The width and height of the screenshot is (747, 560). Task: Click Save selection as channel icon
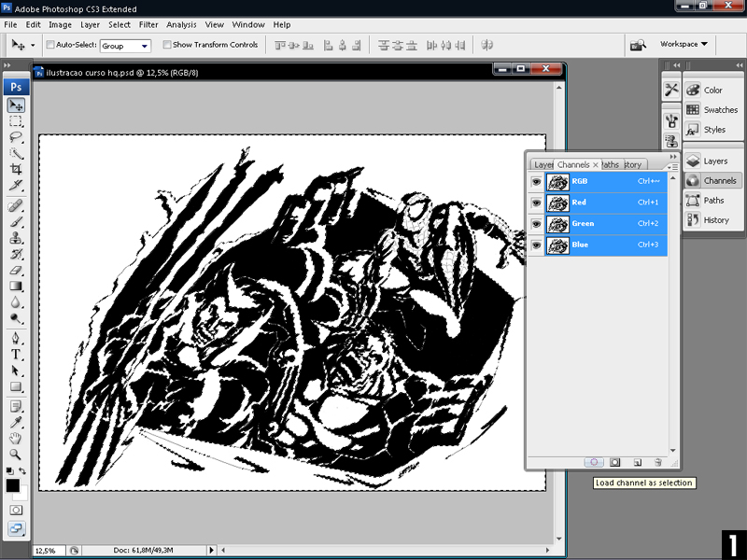pos(615,462)
